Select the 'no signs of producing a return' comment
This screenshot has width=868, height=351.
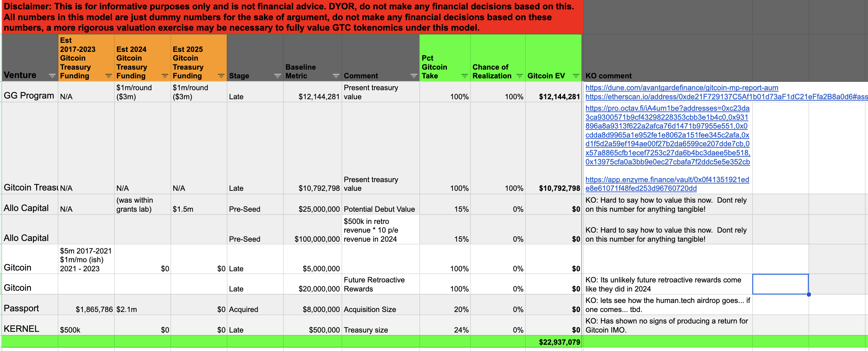click(668, 325)
